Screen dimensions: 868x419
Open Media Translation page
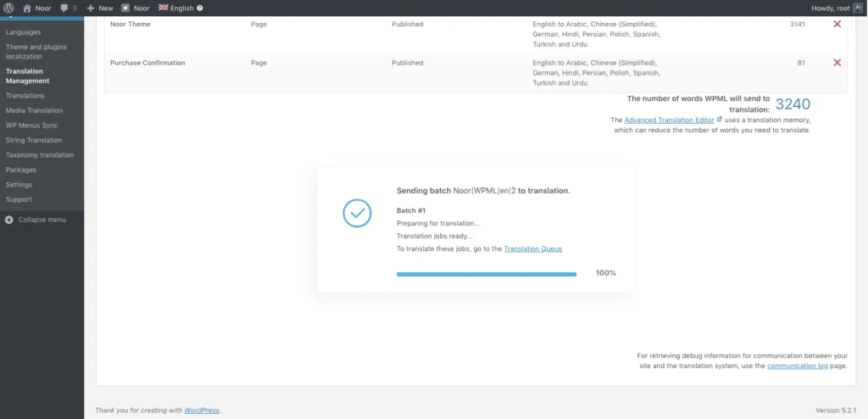(34, 110)
